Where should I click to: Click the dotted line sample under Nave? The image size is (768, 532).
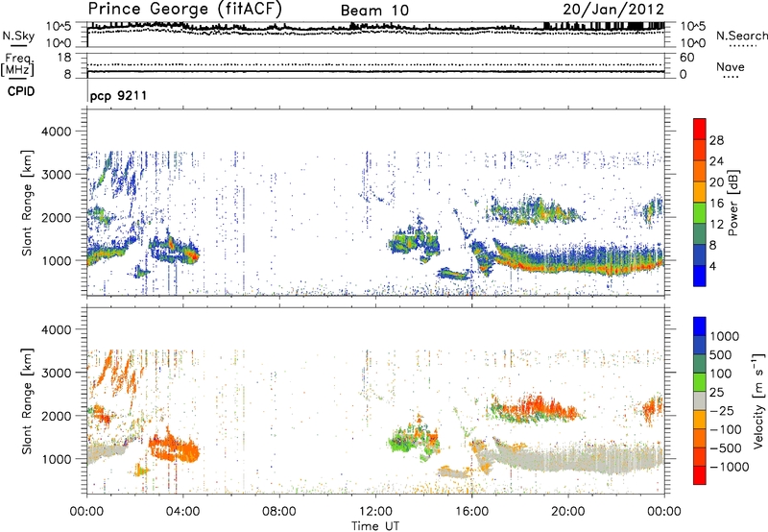click(x=731, y=78)
